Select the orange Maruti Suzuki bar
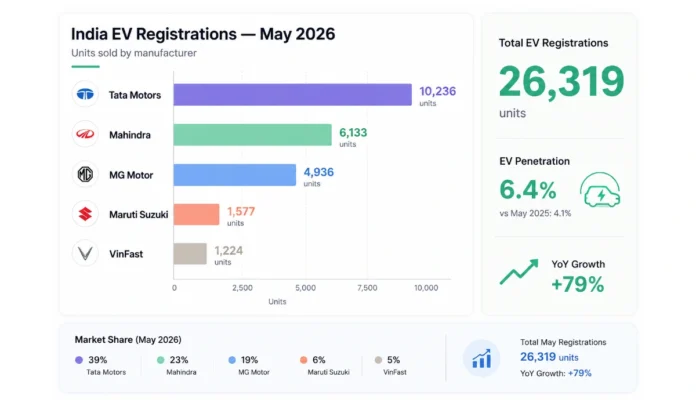The height and width of the screenshot is (406, 696). pyautogui.click(x=196, y=214)
